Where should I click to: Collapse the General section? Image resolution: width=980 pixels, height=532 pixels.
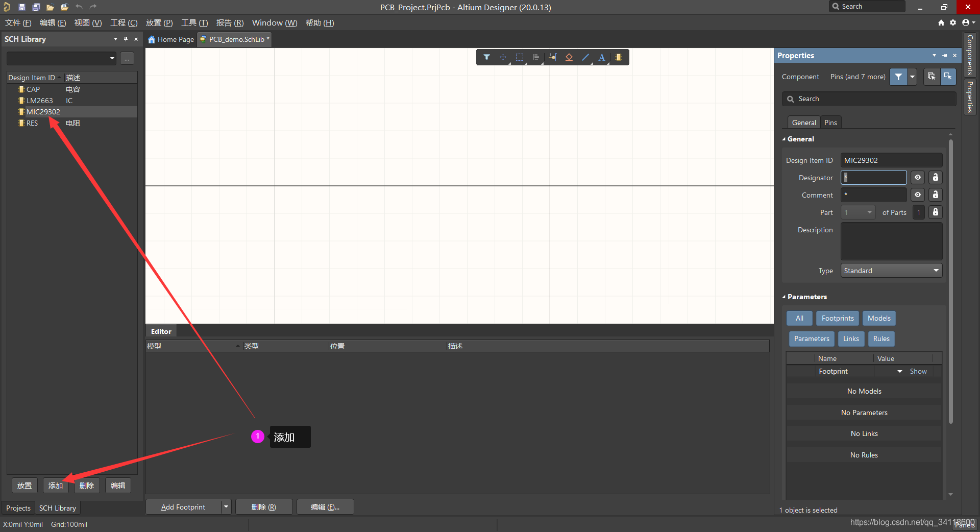pyautogui.click(x=784, y=139)
